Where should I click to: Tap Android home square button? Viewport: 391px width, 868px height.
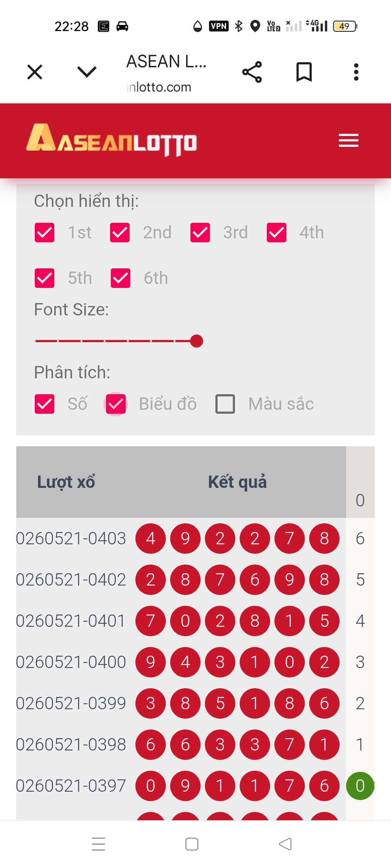pyautogui.click(x=192, y=844)
